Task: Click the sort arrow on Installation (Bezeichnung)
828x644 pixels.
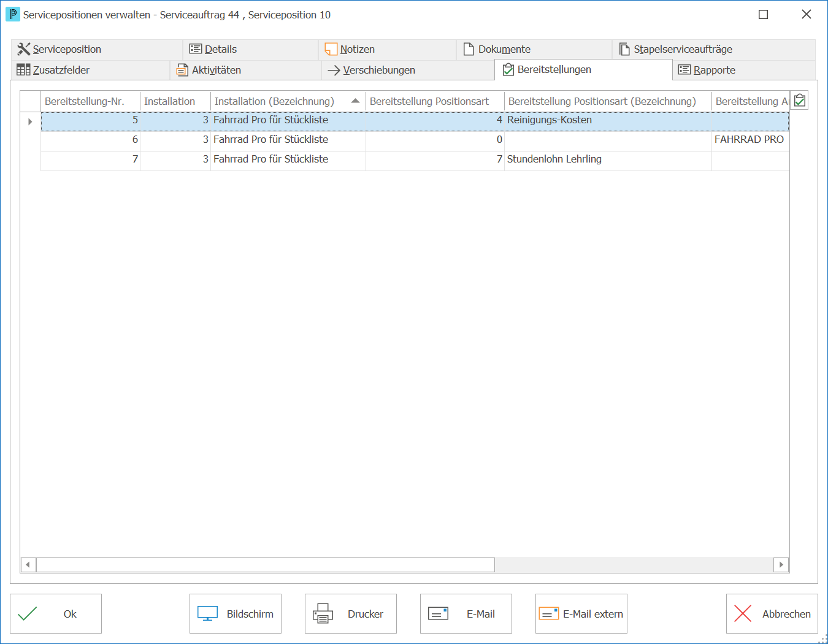Action: tap(355, 101)
